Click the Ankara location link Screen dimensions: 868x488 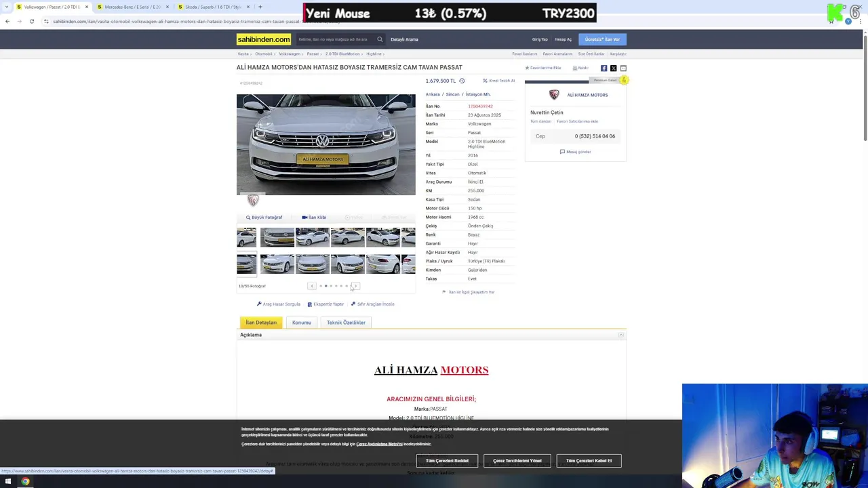(x=433, y=94)
